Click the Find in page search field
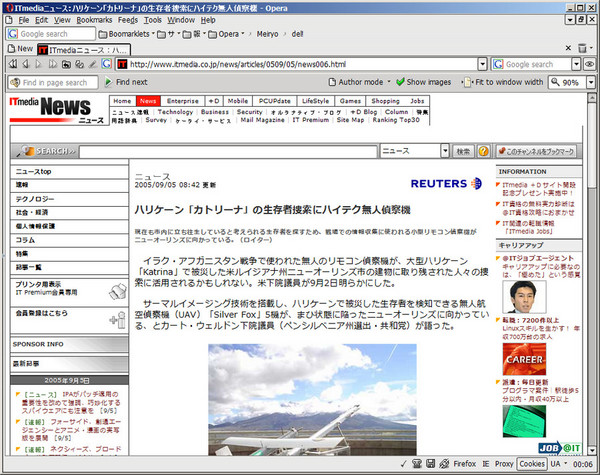 pos(53,82)
